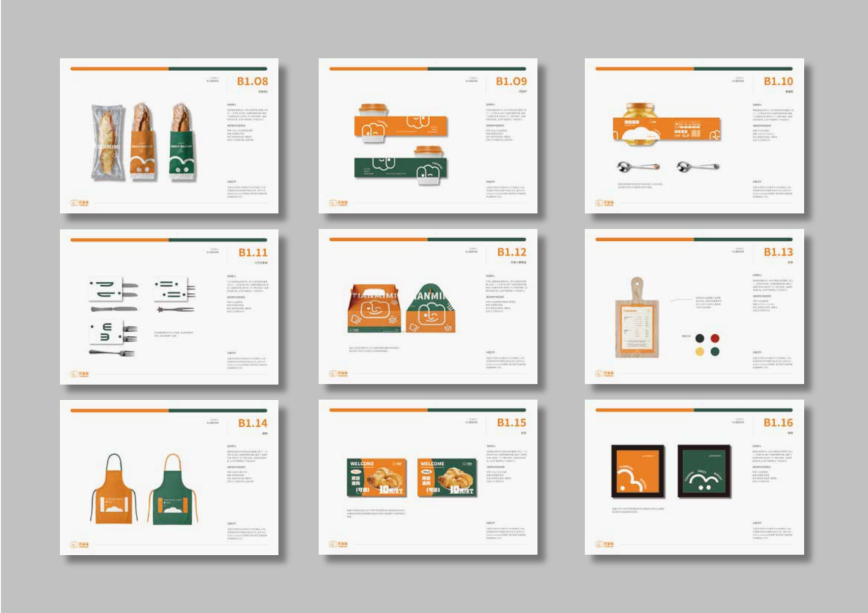868x613 pixels.
Task: Click the footer logo on page B1.14
Action: (80, 545)
